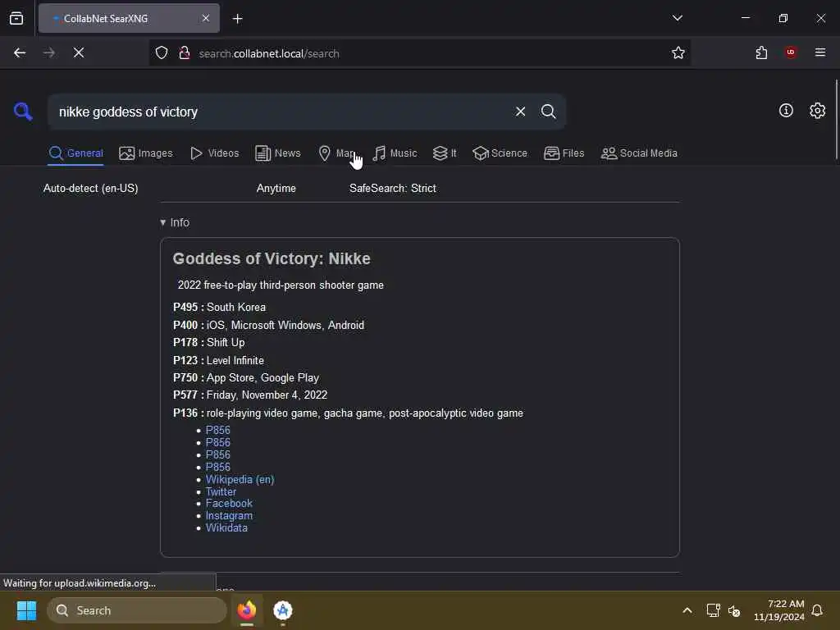
Task: Open the muted volume tray icon
Action: coord(734,610)
